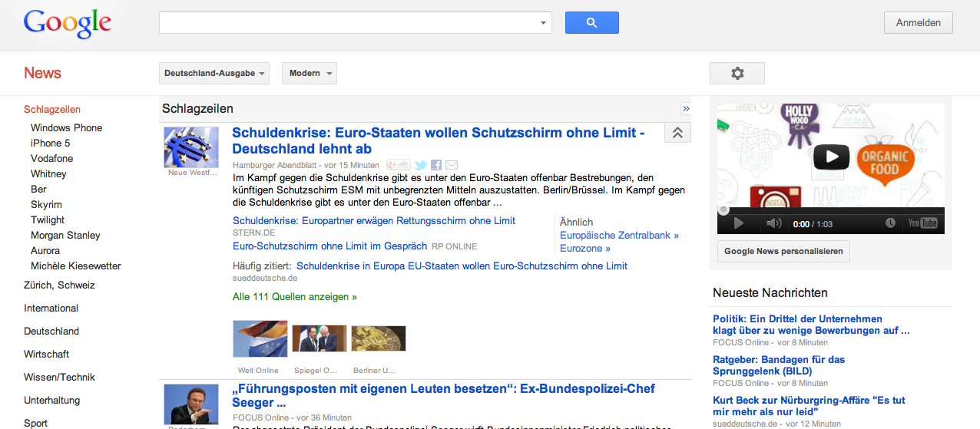Open the Spiegel Online thumbnail
This screenshot has height=429, width=980.
(319, 338)
